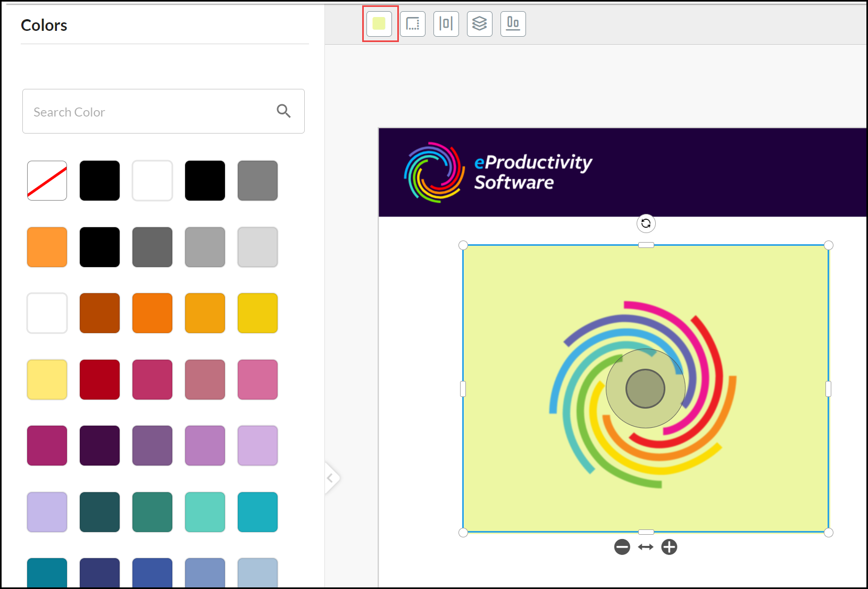This screenshot has width=868, height=589.
Task: Open the align objects tool
Action: [513, 24]
